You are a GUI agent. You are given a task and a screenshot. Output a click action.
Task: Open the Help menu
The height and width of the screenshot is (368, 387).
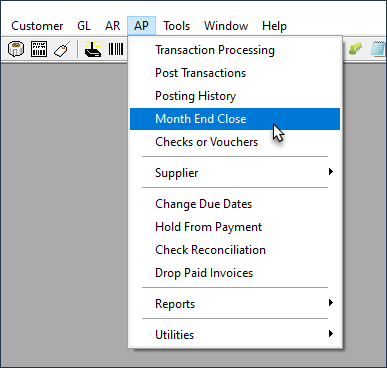coord(274,26)
